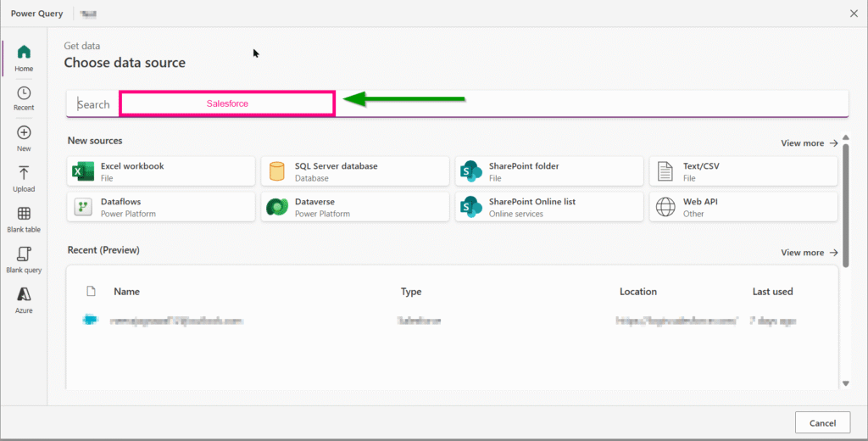Open the Azure sidebar icon
The image size is (868, 441).
point(24,294)
